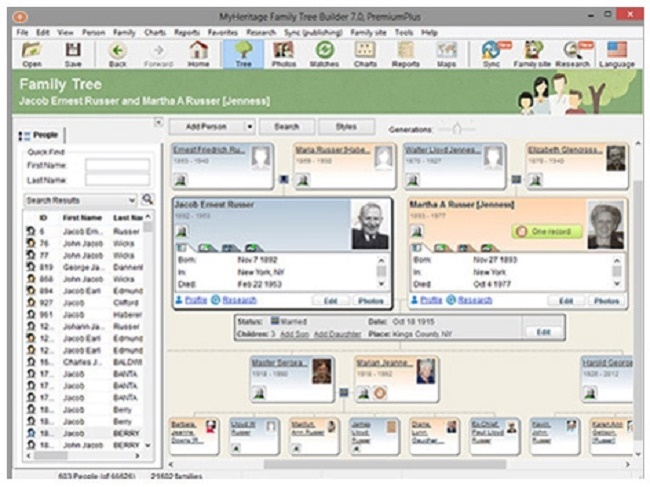The image size is (650, 487).
Task: Select the row with ID 76 John Jacob Wicks
Action: click(85, 243)
